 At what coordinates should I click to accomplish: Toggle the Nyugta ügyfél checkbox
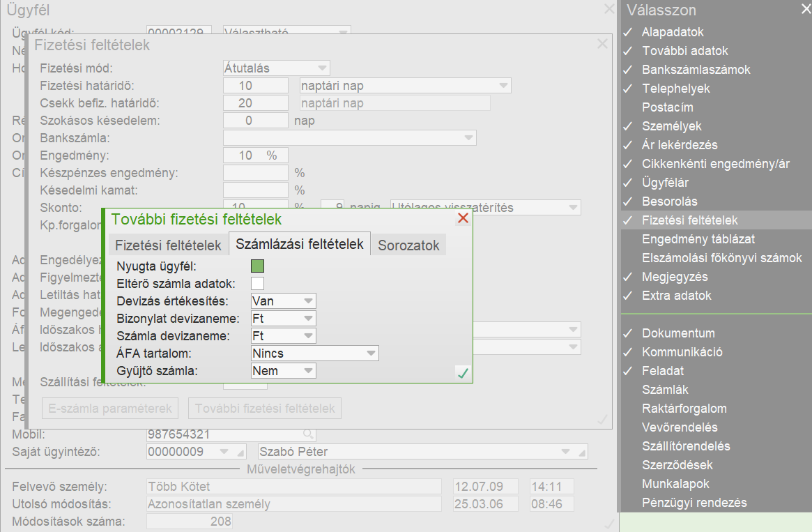click(258, 266)
